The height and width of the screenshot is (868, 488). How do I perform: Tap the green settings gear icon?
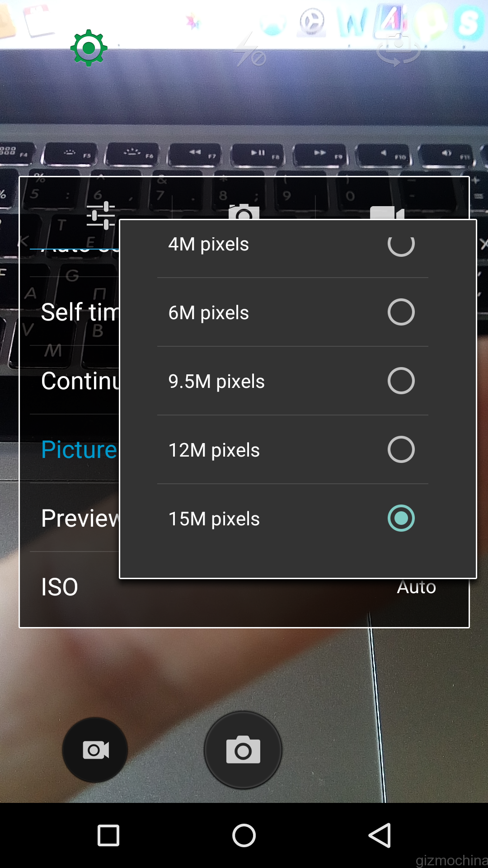pos(89,48)
